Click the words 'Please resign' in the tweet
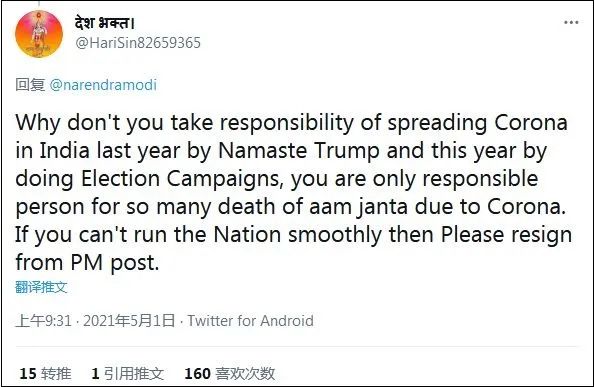The width and height of the screenshot is (594, 387). click(x=506, y=235)
